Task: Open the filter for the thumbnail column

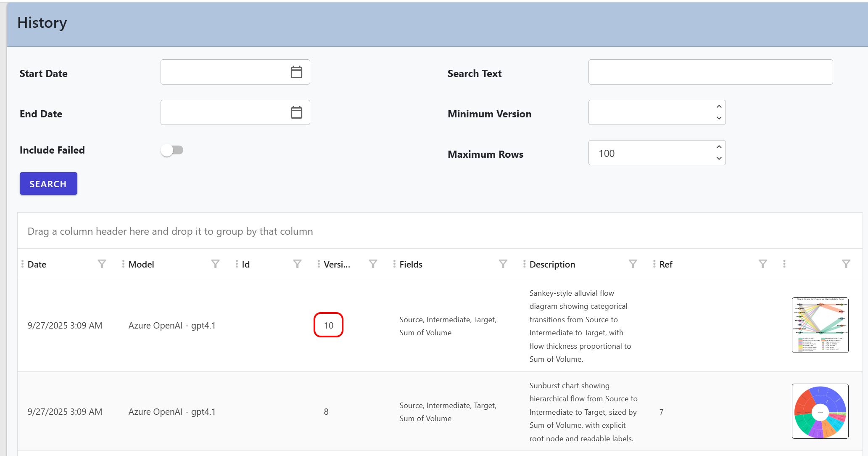Action: (x=846, y=264)
